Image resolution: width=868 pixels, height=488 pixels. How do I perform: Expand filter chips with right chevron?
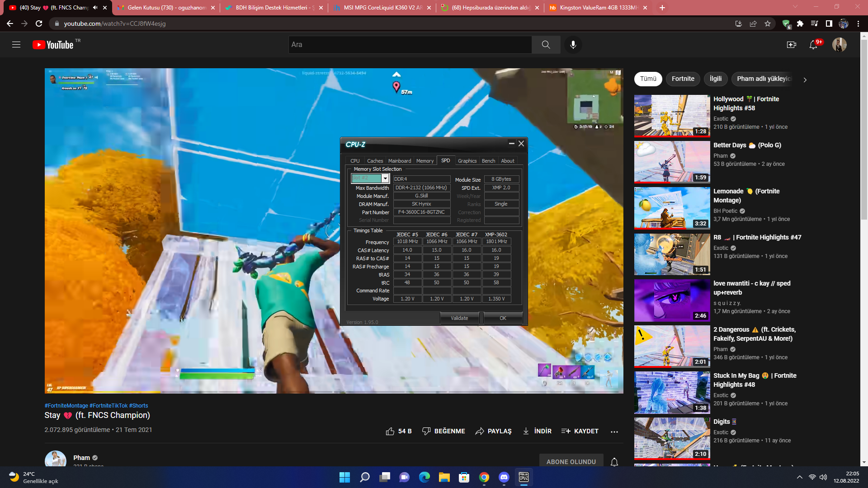click(805, 80)
